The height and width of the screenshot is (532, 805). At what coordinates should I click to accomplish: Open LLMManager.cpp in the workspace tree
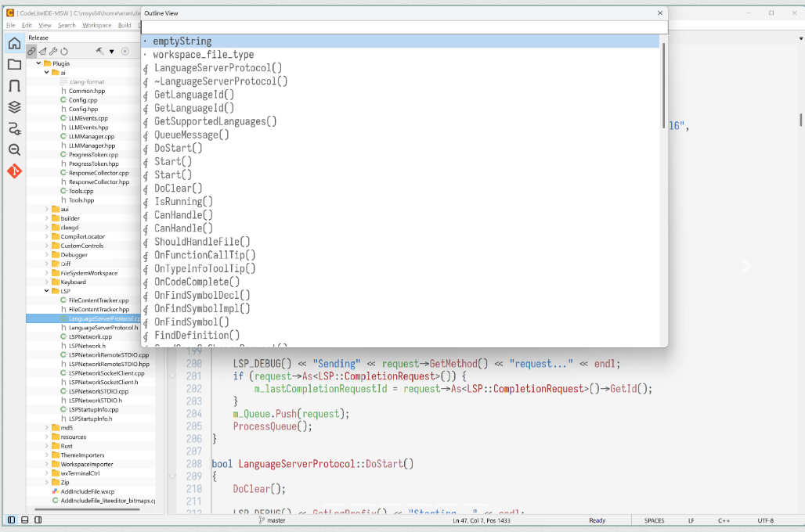pos(92,136)
